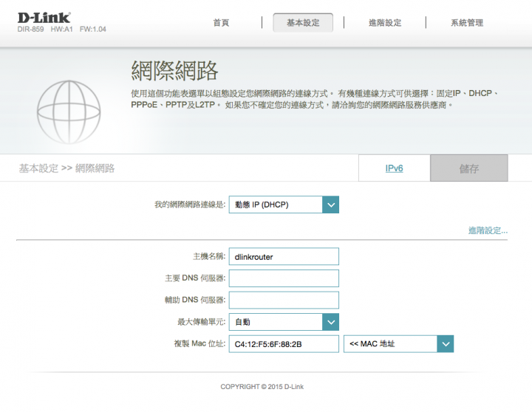Click the 網際網路 page heading
The width and height of the screenshot is (532, 412).
[174, 71]
